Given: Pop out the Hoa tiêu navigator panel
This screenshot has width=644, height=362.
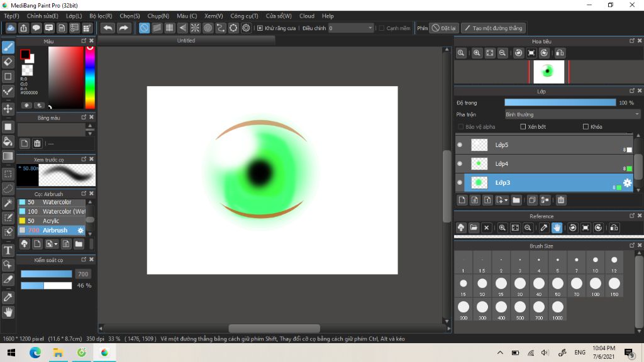Looking at the screenshot, I should tap(632, 41).
